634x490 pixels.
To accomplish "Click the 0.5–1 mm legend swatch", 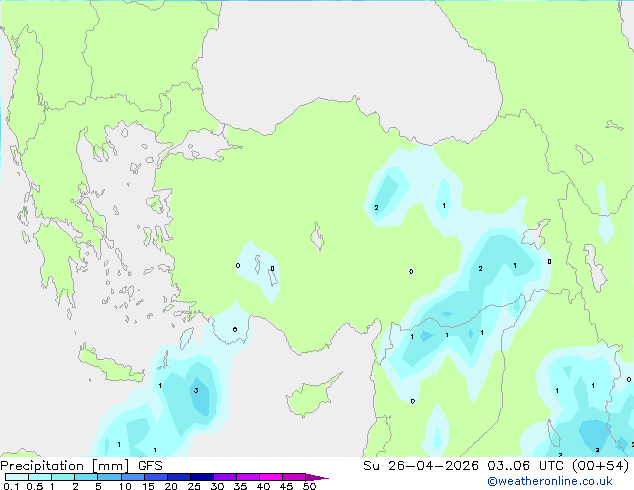I will (x=40, y=477).
